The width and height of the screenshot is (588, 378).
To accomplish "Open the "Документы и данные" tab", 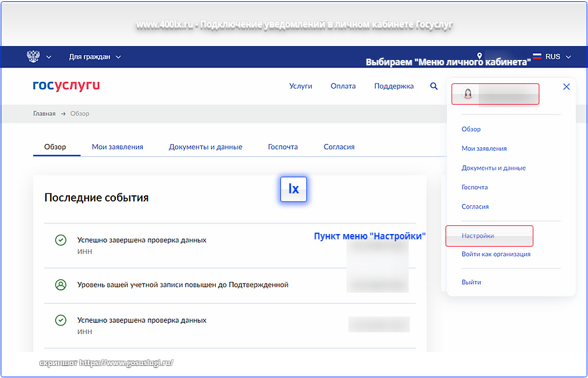I will click(205, 147).
